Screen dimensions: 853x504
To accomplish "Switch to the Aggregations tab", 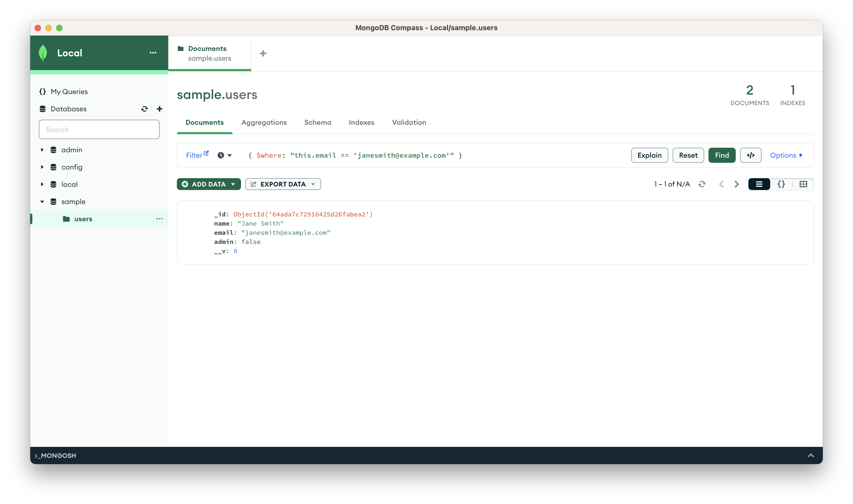I will [263, 122].
